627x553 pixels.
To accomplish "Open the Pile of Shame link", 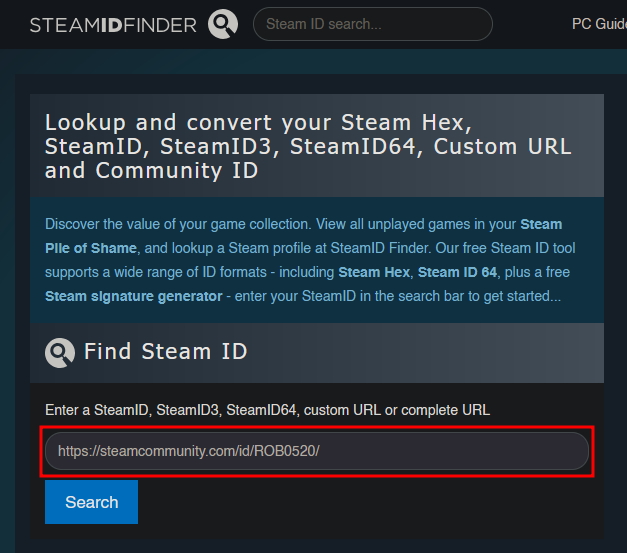I will (x=91, y=248).
